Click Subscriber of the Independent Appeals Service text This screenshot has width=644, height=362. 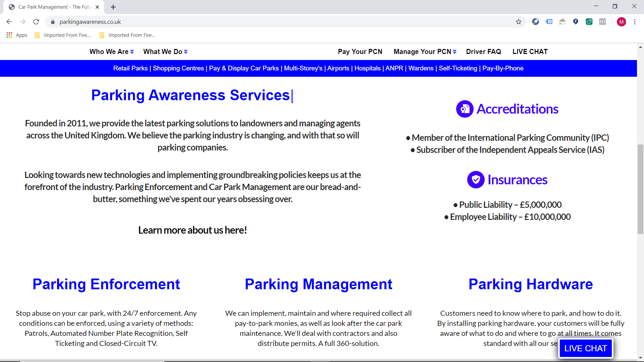click(507, 150)
